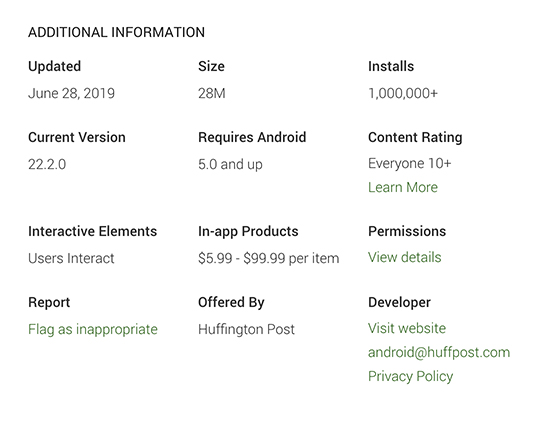Image resolution: width=533 pixels, height=428 pixels.
Task: Click the $5.99 - $99.99 per item price
Action: (269, 258)
